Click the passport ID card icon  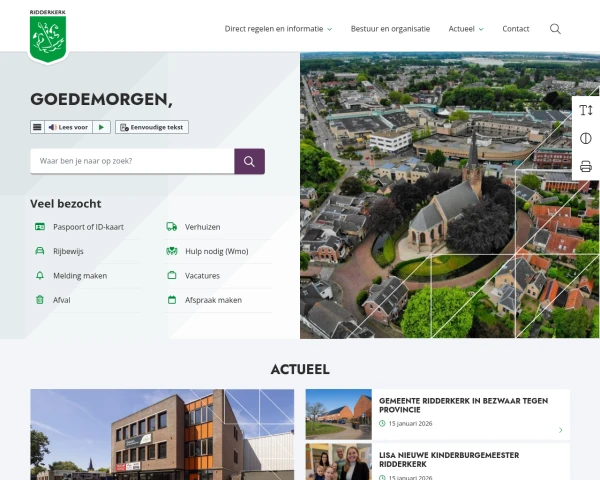click(40, 227)
